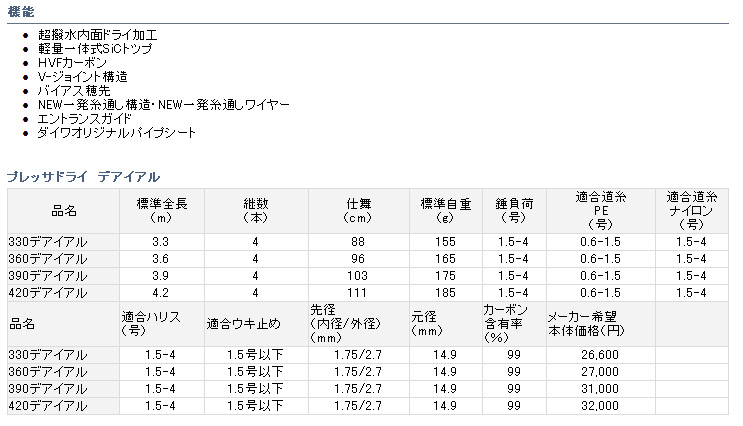Select the 超撥水内面ドライ加工 feature item
This screenshot has height=426, width=743.
[x=97, y=35]
